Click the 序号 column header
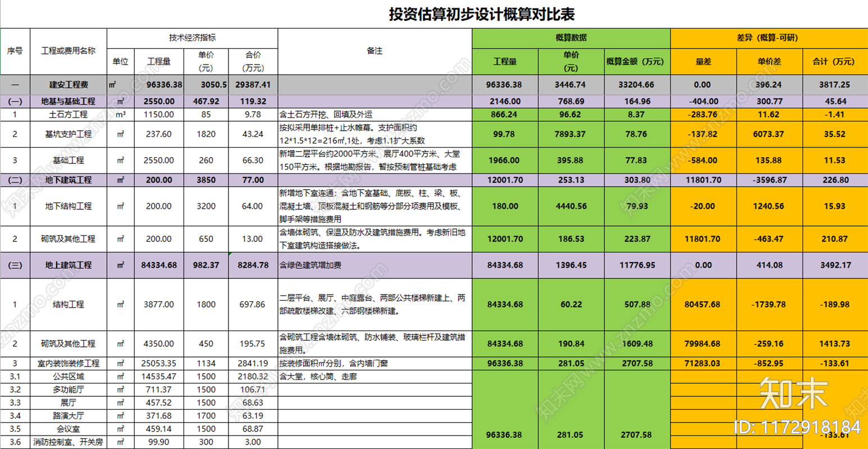 pyautogui.click(x=15, y=51)
